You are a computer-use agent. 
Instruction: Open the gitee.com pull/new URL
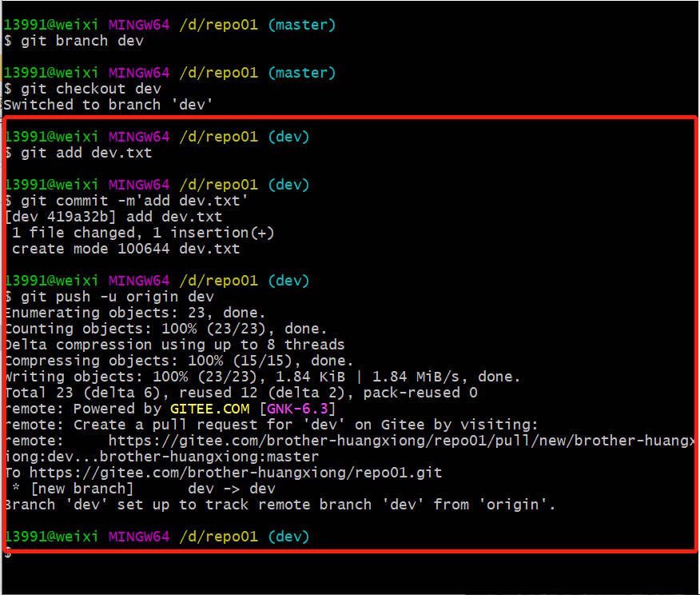click(x=402, y=441)
